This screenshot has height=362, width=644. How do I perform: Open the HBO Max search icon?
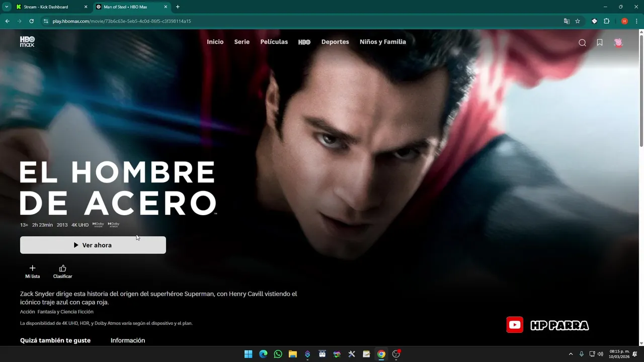(x=582, y=43)
